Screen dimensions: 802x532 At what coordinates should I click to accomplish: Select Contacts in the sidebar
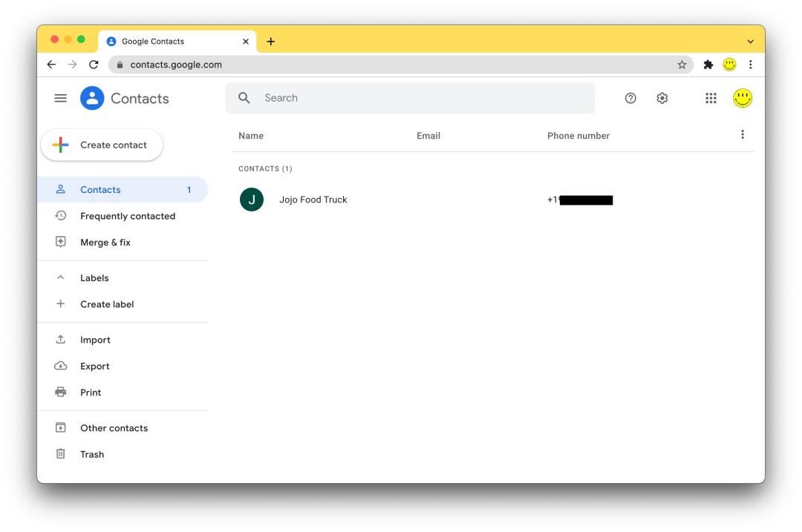(123, 190)
